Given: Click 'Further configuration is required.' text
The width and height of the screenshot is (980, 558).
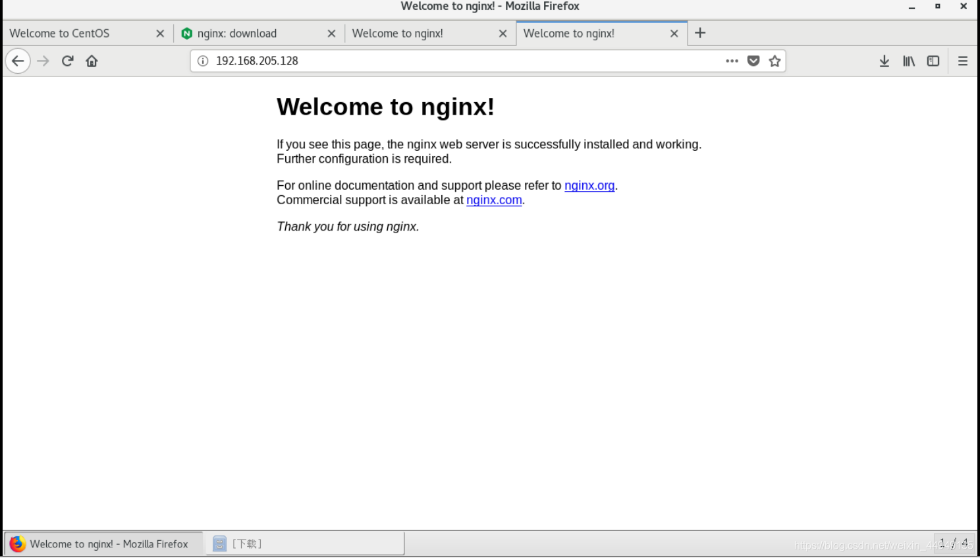Looking at the screenshot, I should tap(364, 159).
